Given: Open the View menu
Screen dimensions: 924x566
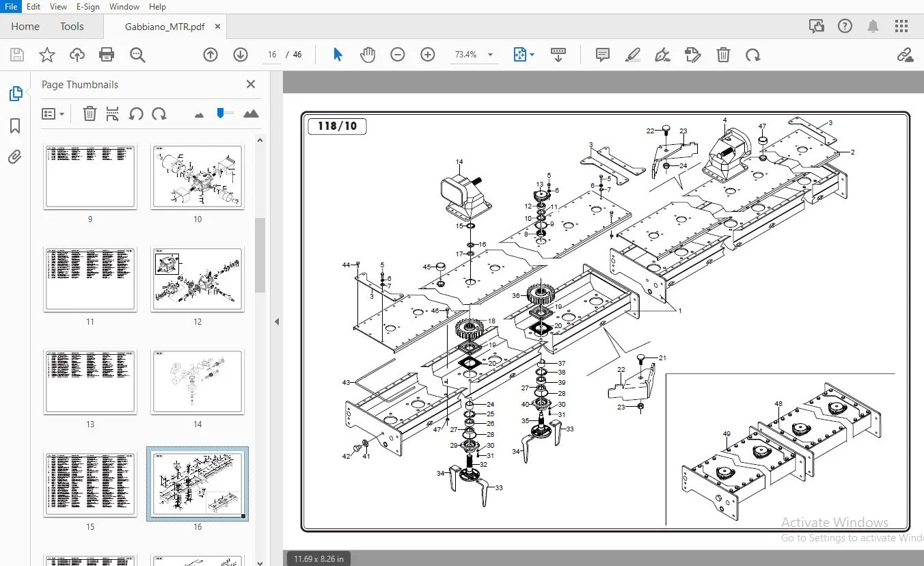Looking at the screenshot, I should pos(59,7).
